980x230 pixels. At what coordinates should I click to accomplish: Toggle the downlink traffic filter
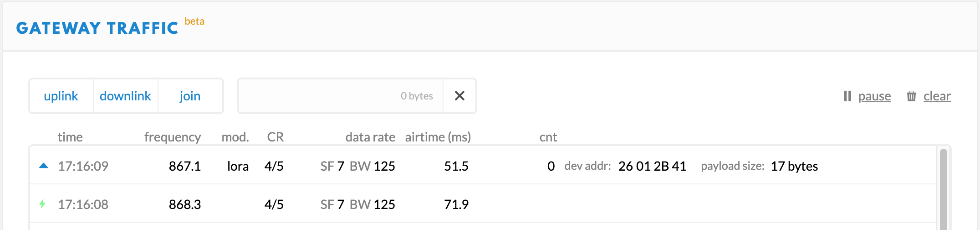click(x=125, y=96)
